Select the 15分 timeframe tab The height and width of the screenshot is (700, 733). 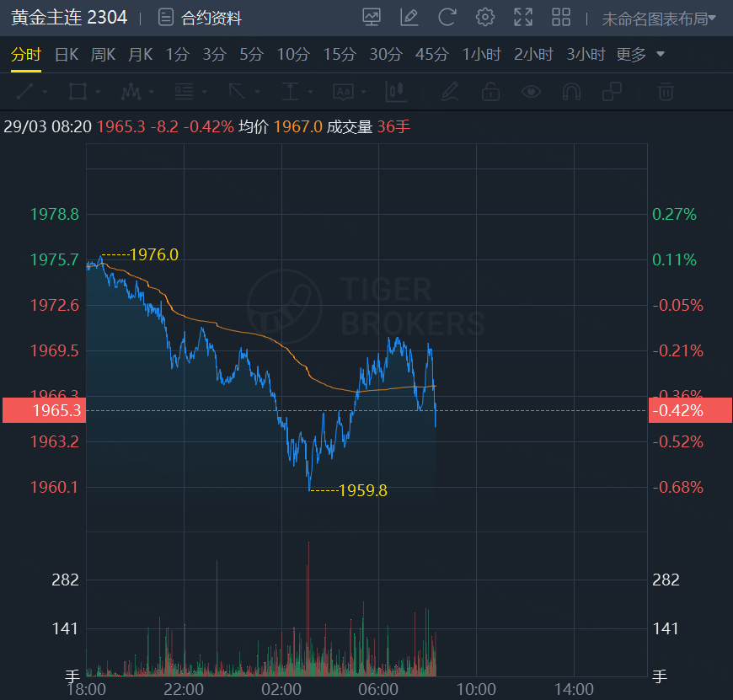pyautogui.click(x=340, y=55)
